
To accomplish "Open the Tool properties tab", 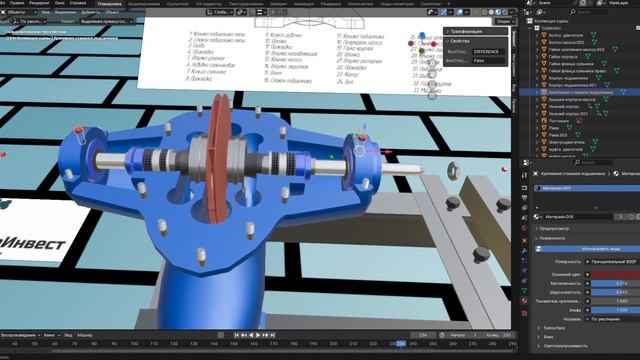I will coord(524,175).
